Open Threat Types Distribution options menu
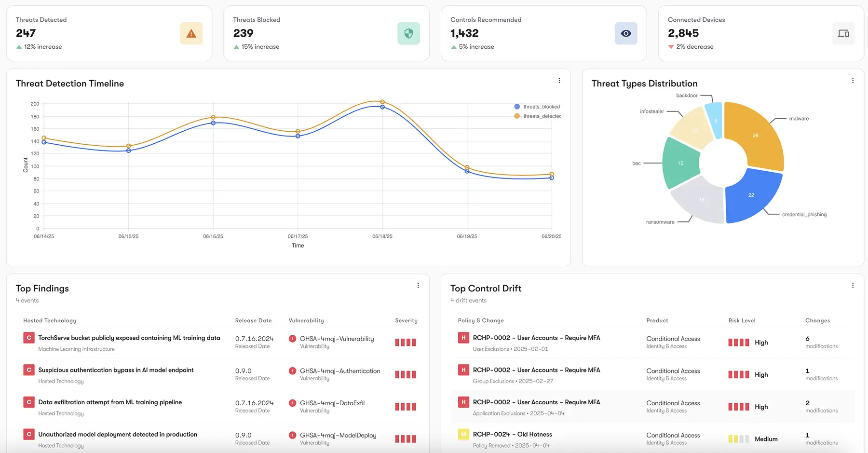Screen dimensions: 868x453 coord(853,81)
